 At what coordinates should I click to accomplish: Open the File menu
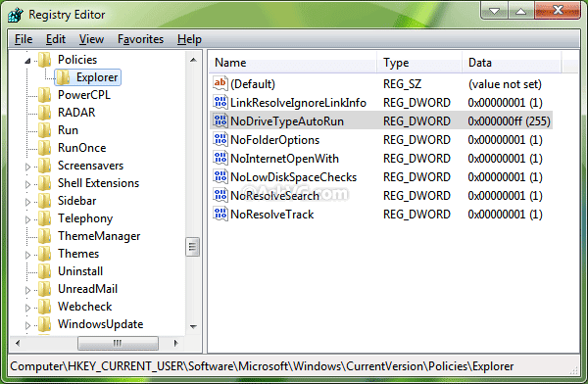pyautogui.click(x=24, y=39)
